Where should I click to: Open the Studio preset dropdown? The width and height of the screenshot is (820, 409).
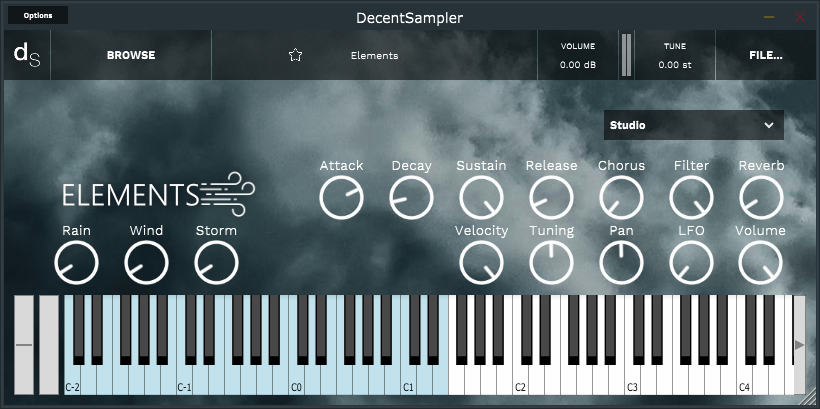[x=693, y=125]
